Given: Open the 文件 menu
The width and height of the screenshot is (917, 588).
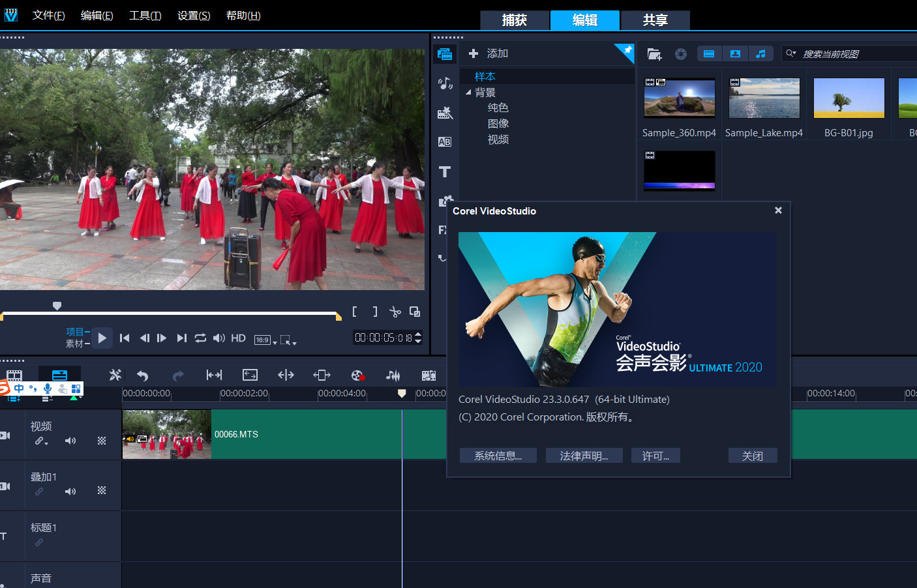Looking at the screenshot, I should click(48, 15).
